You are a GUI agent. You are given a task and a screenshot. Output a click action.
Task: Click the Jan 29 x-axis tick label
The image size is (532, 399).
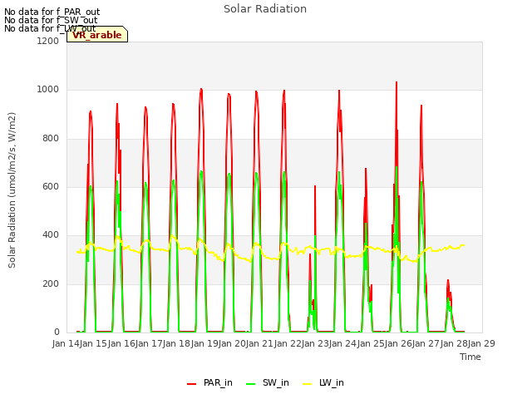(x=481, y=343)
